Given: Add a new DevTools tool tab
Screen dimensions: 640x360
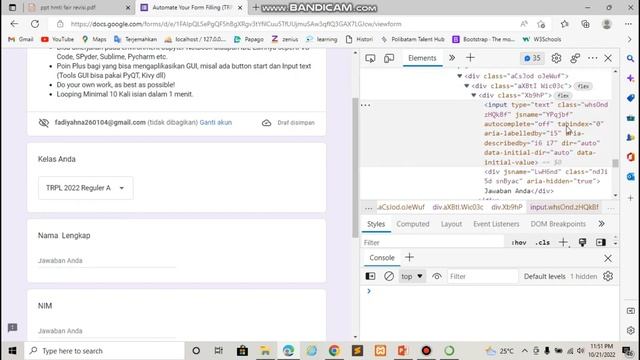Looking at the screenshot, I should pos(470,58).
